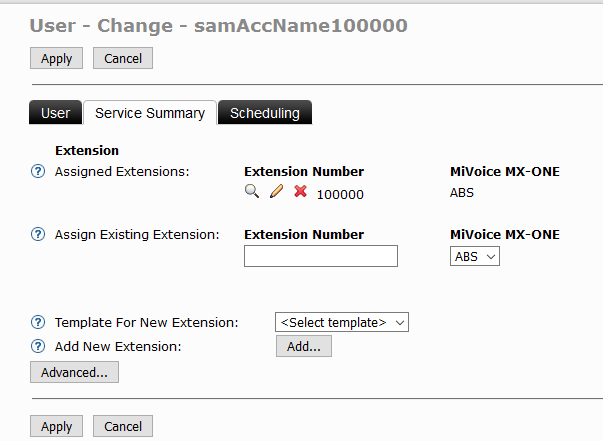Click the pencil icon to edit extension 100000
The image size is (603, 441).
click(x=276, y=193)
